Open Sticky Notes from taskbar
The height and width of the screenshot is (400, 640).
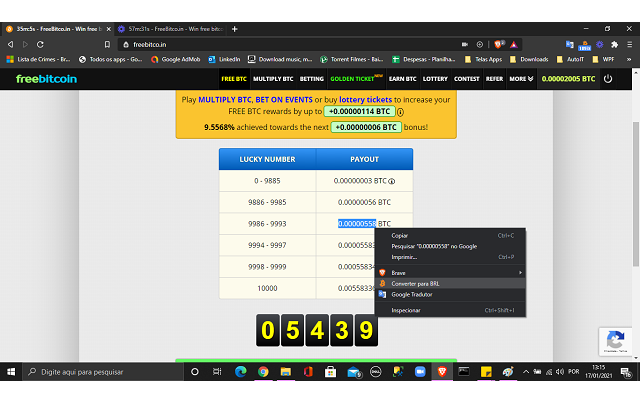point(486,372)
